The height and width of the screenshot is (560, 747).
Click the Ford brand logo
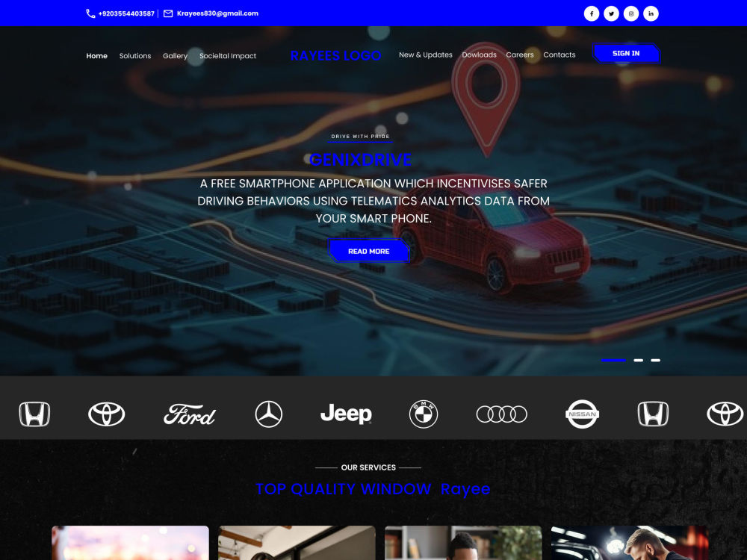pyautogui.click(x=190, y=414)
